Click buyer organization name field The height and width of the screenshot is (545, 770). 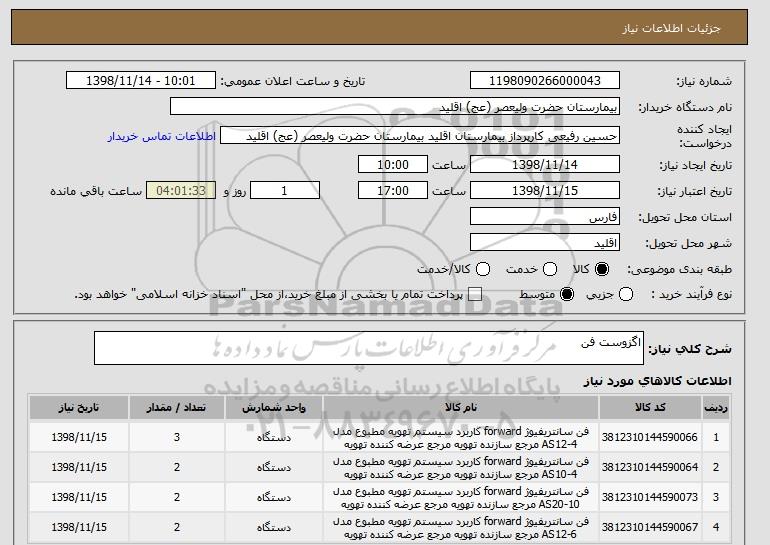pyautogui.click(x=395, y=107)
